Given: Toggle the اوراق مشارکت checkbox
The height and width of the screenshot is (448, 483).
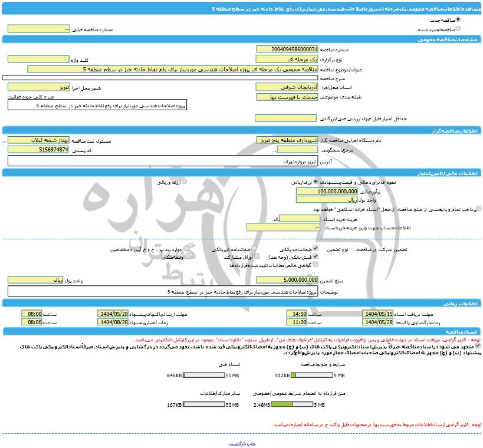Looking at the screenshot, I should tap(257, 256).
